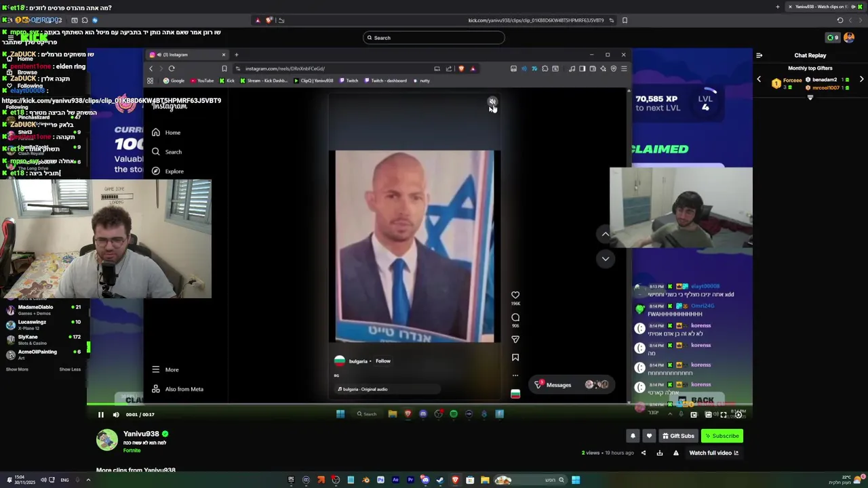Open MadameDiablo channel in sidebar
The height and width of the screenshot is (488, 868).
pyautogui.click(x=43, y=309)
